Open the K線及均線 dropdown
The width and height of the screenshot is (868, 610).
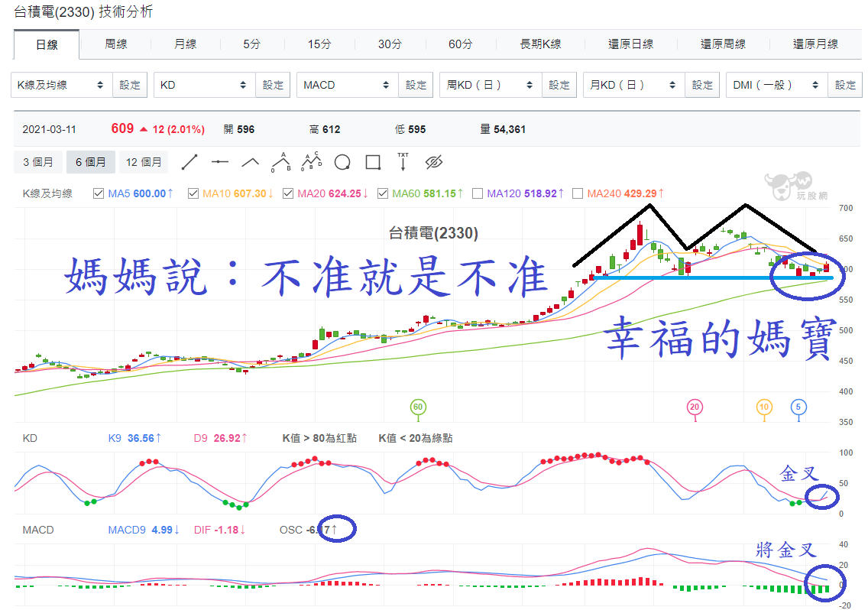coord(62,85)
